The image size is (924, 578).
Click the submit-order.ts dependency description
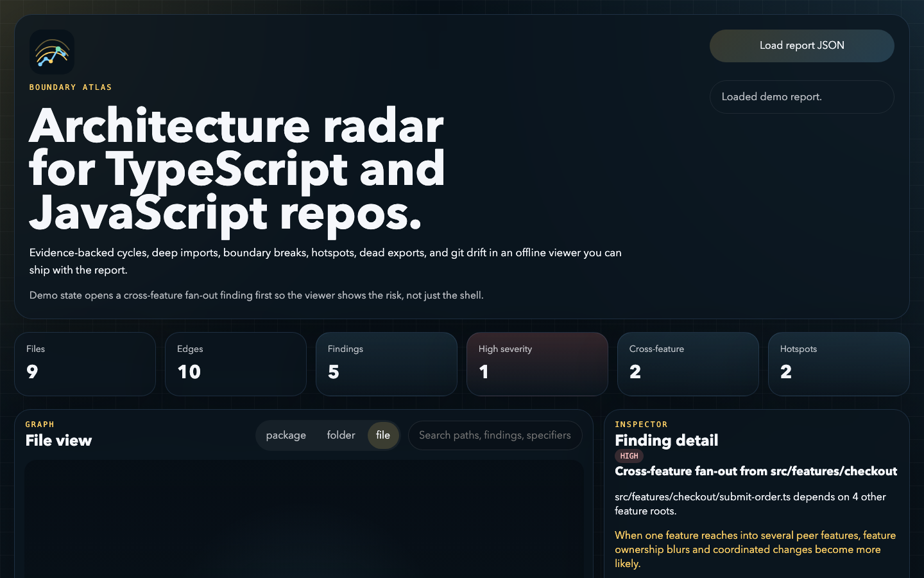(x=750, y=504)
